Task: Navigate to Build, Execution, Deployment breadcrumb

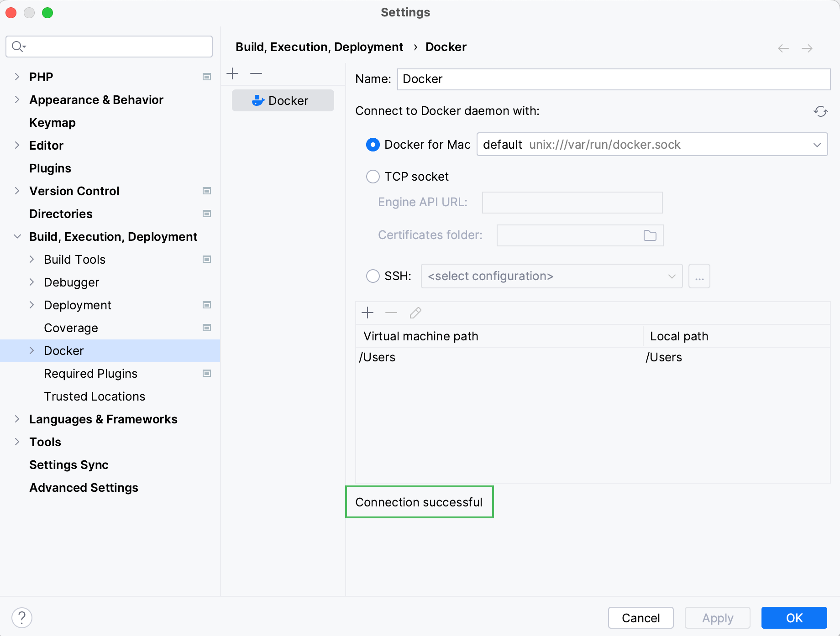Action: [319, 47]
